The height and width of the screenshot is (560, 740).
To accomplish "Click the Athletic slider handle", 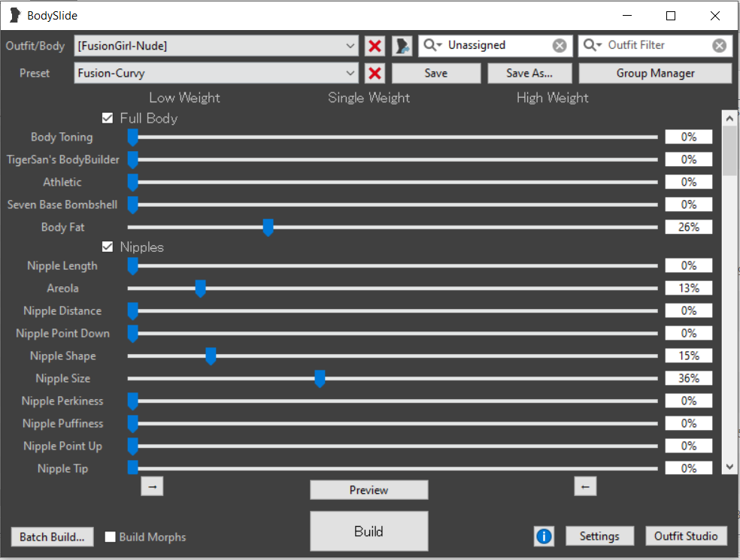I will (x=132, y=182).
